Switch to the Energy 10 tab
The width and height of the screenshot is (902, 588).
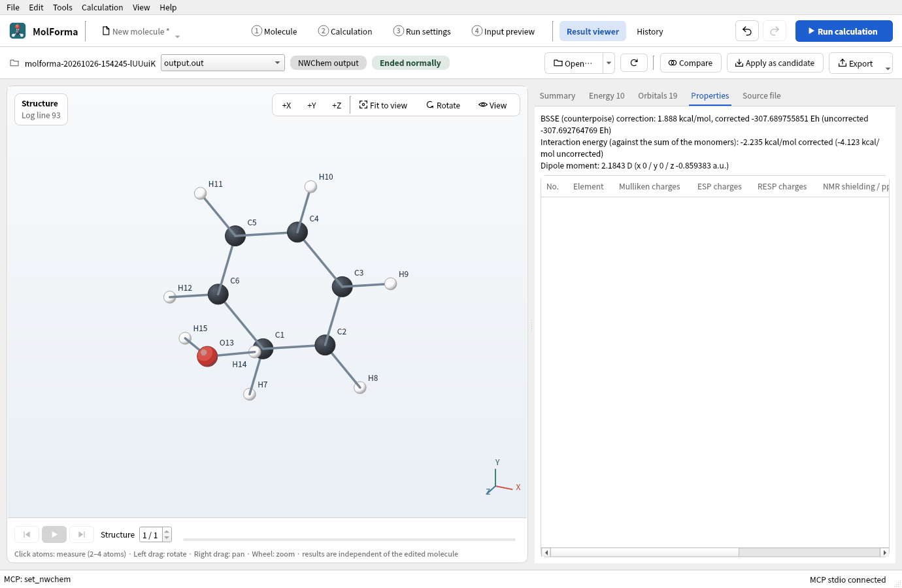click(607, 95)
